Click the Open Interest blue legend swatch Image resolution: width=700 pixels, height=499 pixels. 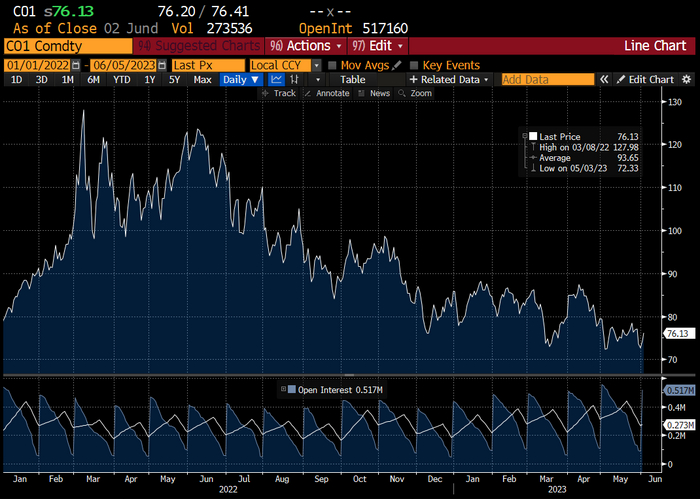pyautogui.click(x=292, y=390)
